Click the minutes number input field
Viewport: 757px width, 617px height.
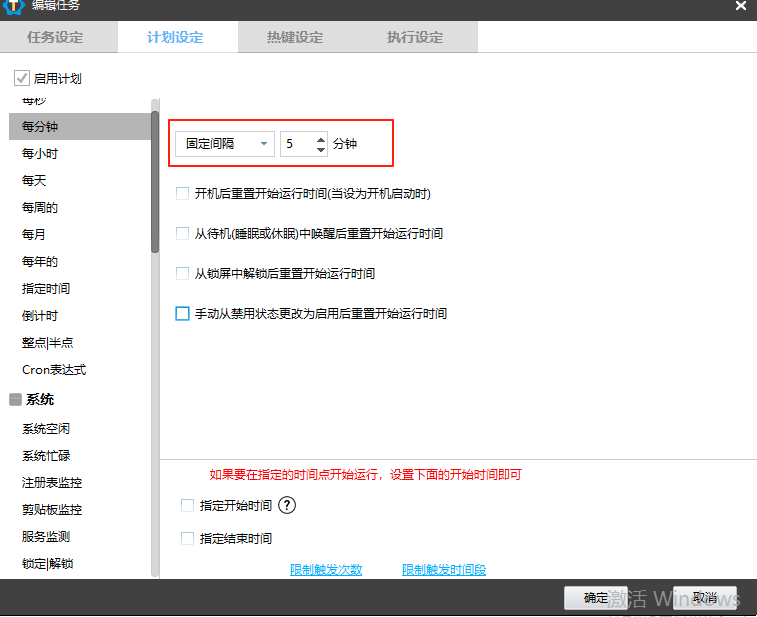[297, 144]
